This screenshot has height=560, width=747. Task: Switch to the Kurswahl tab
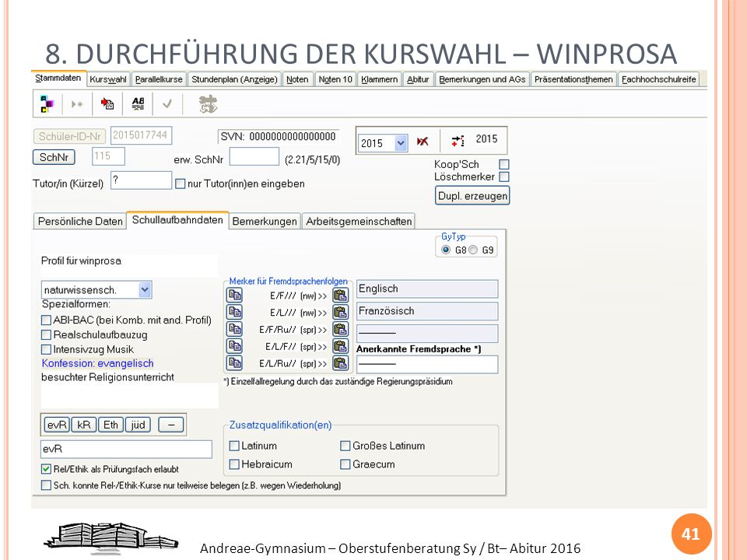(108, 79)
